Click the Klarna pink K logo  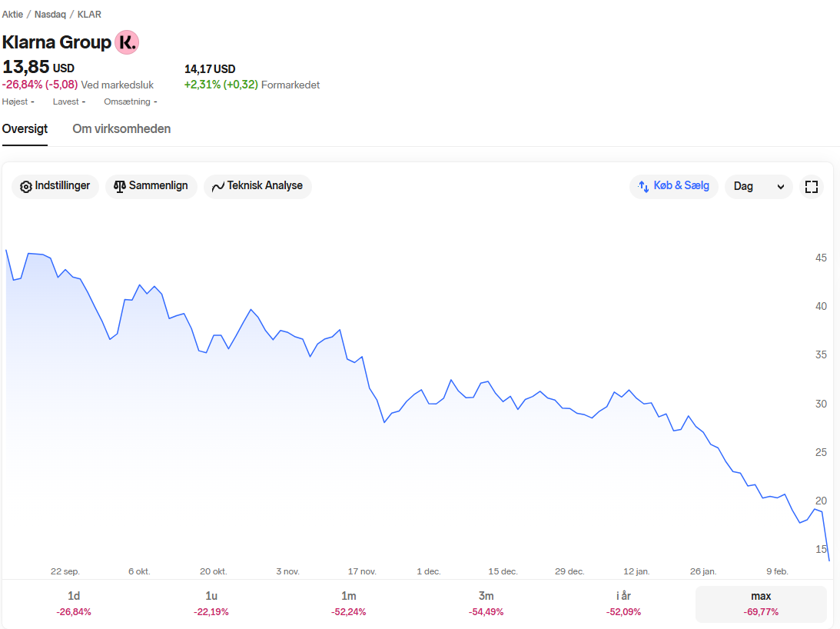(127, 42)
